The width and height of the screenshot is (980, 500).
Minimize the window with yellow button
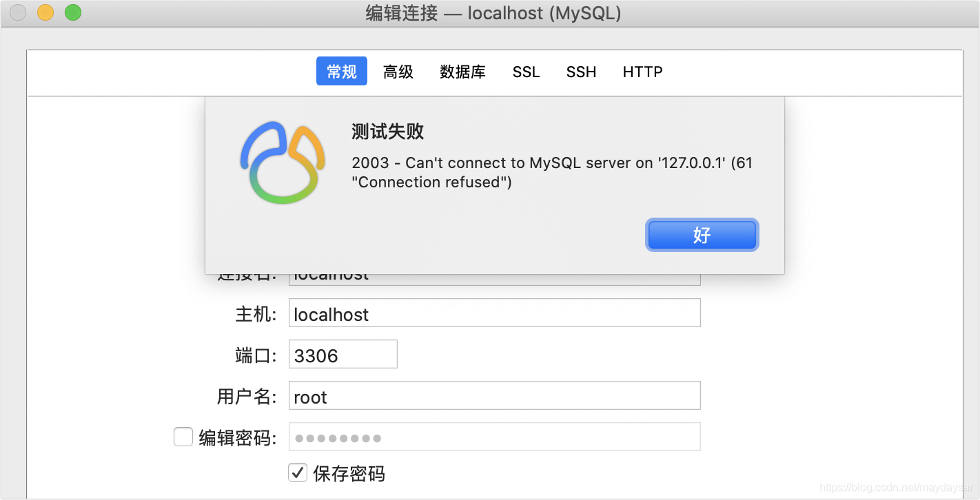pos(45,12)
